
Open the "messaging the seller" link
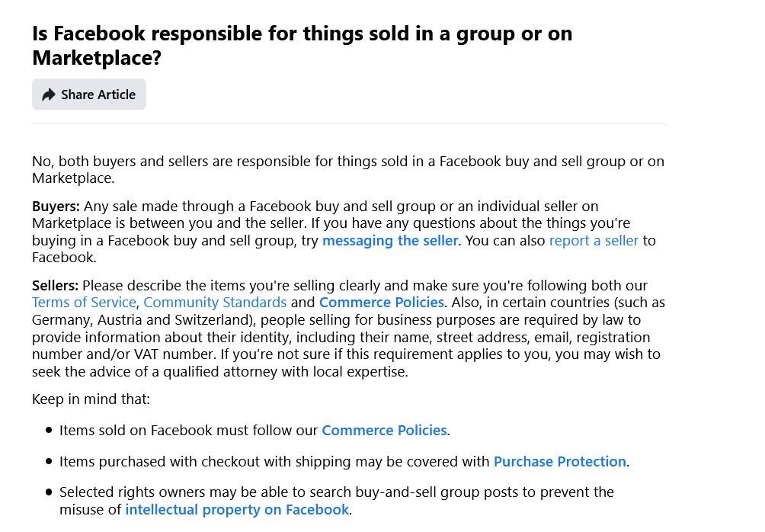click(390, 241)
